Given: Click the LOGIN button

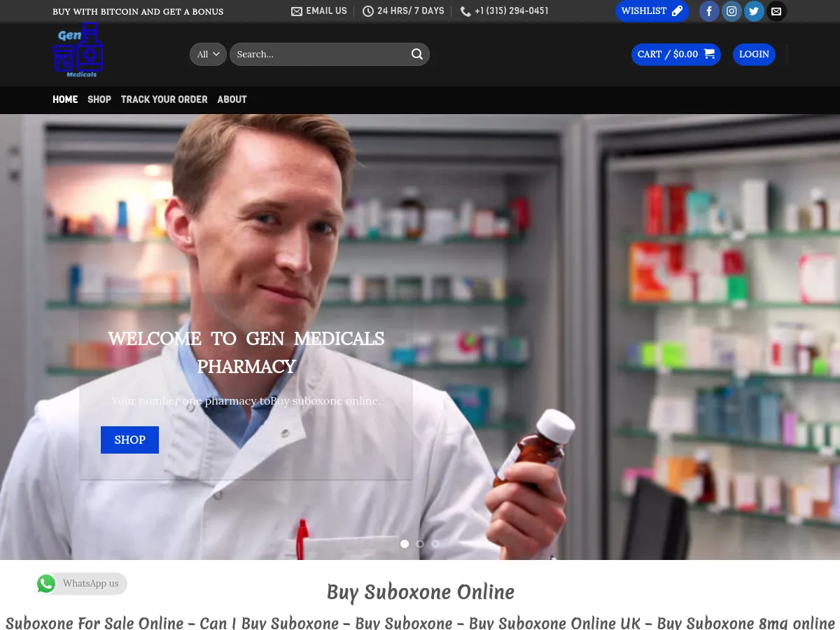Looking at the screenshot, I should click(754, 54).
